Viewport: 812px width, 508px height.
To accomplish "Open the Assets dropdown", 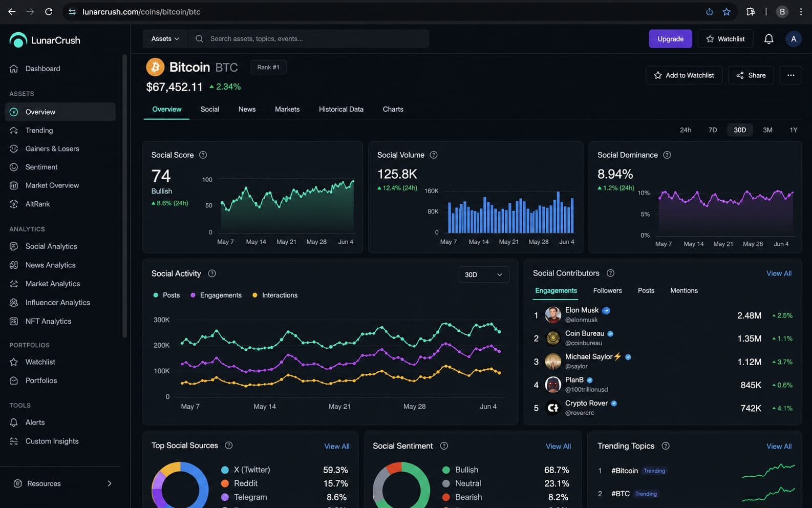I will pos(165,39).
